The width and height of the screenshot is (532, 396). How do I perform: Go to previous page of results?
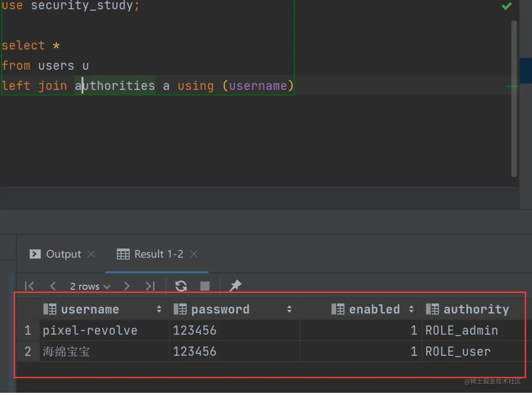[53, 286]
